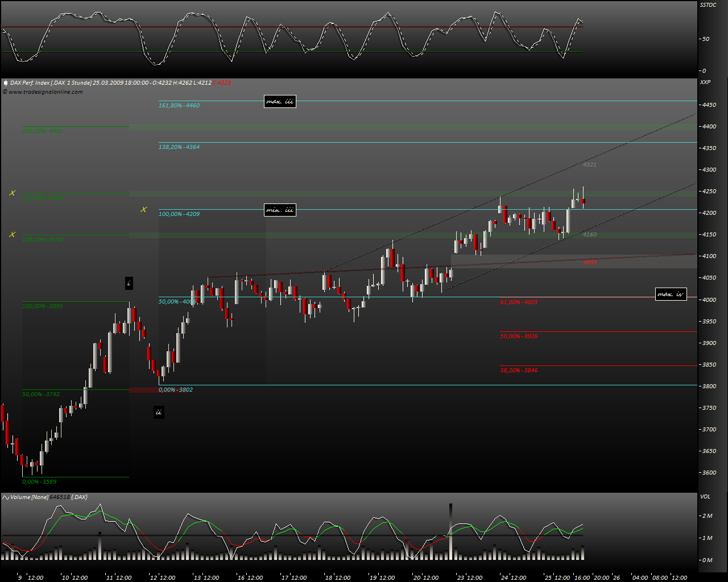Click the '9 12:00' time axis label
The height and width of the screenshot is (582, 728).
point(31,577)
